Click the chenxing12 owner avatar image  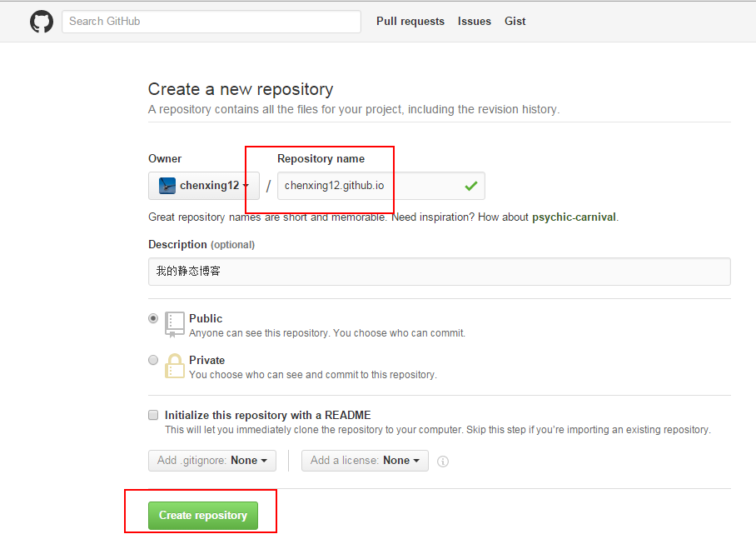(167, 186)
